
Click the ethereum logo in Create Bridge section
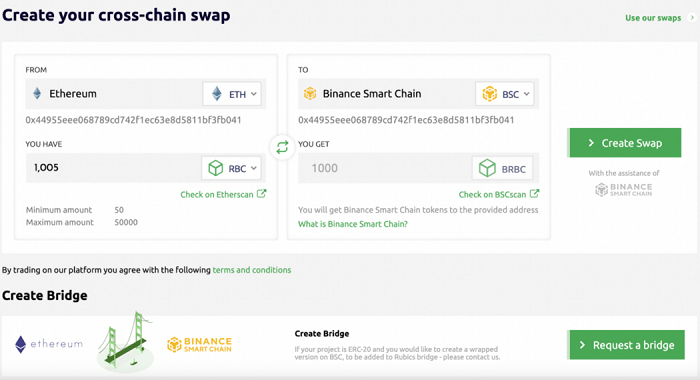point(49,344)
